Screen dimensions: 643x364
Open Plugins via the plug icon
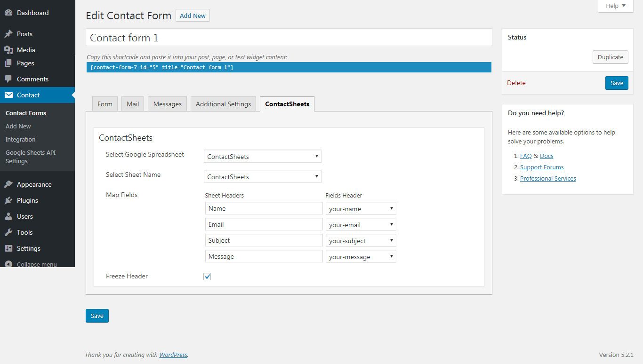(8, 200)
